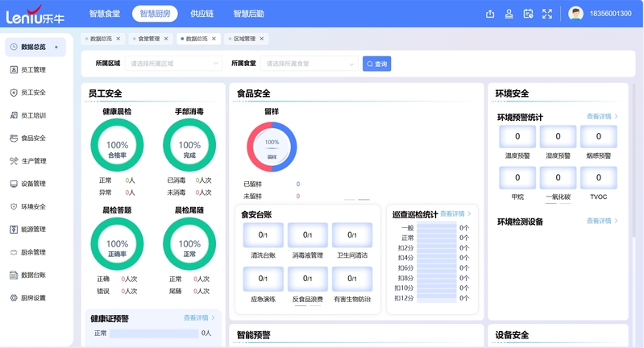Select 设备管理 monitor icon in sidebar
Screen dimensions: 644x348
[x=14, y=184]
